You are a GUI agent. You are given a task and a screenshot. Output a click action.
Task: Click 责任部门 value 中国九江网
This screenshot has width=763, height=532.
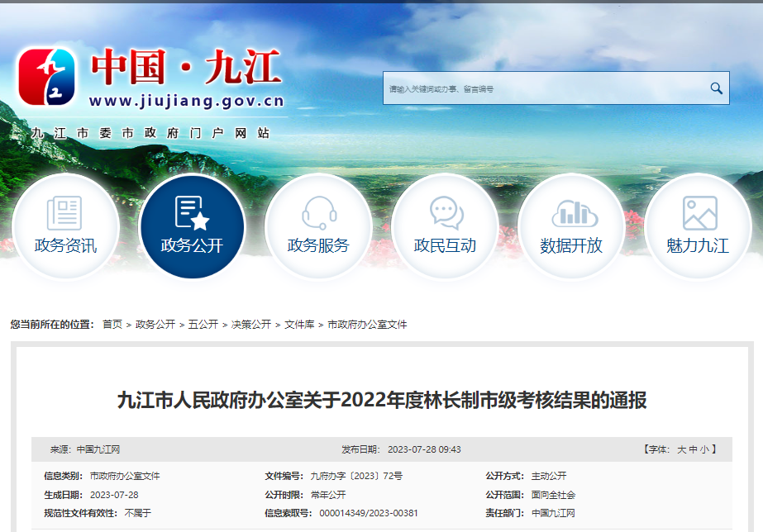tap(553, 513)
